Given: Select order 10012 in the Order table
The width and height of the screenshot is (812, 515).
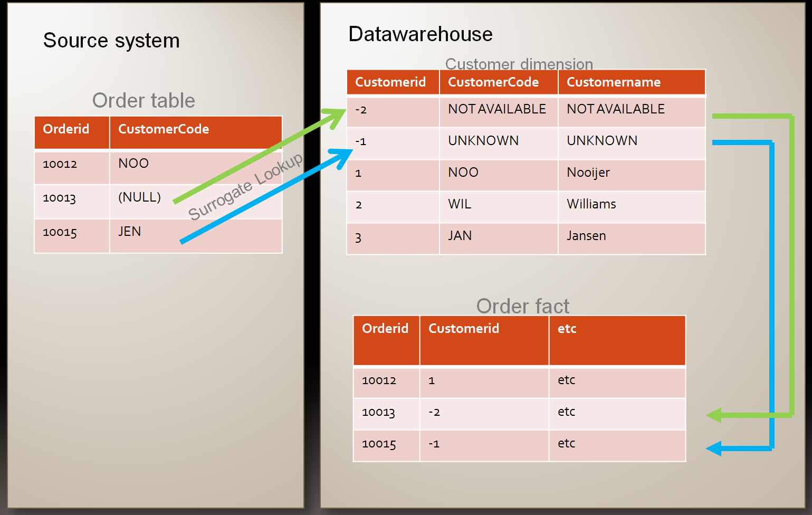Looking at the screenshot, I should [x=59, y=164].
